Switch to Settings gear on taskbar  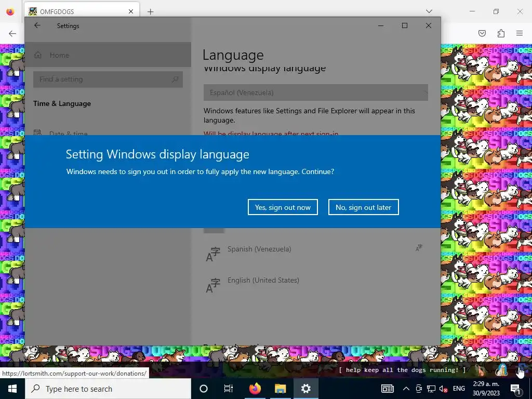point(305,389)
